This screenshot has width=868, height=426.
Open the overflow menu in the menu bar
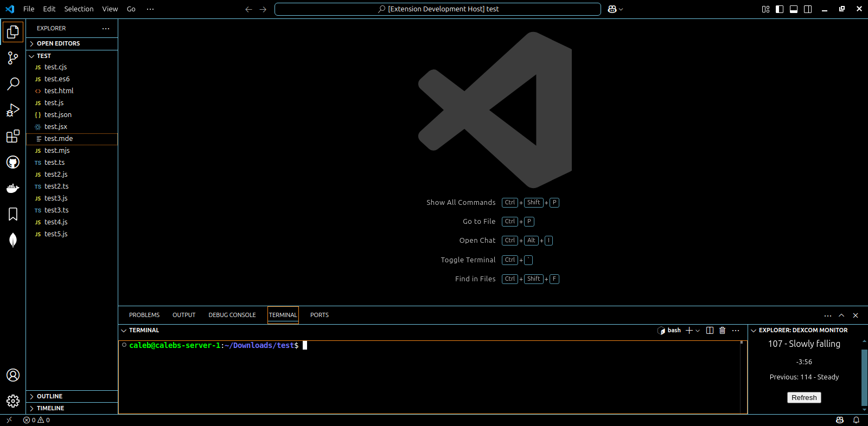pos(150,9)
